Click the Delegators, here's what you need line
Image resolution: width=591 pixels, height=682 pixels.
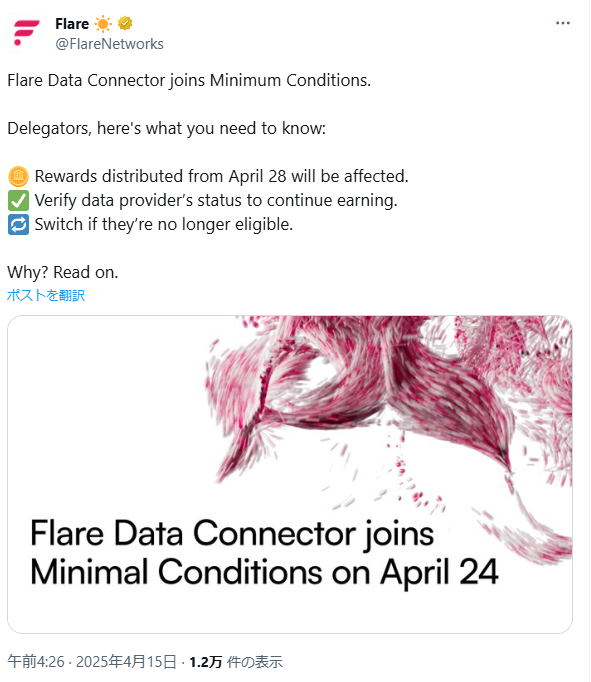click(x=167, y=129)
